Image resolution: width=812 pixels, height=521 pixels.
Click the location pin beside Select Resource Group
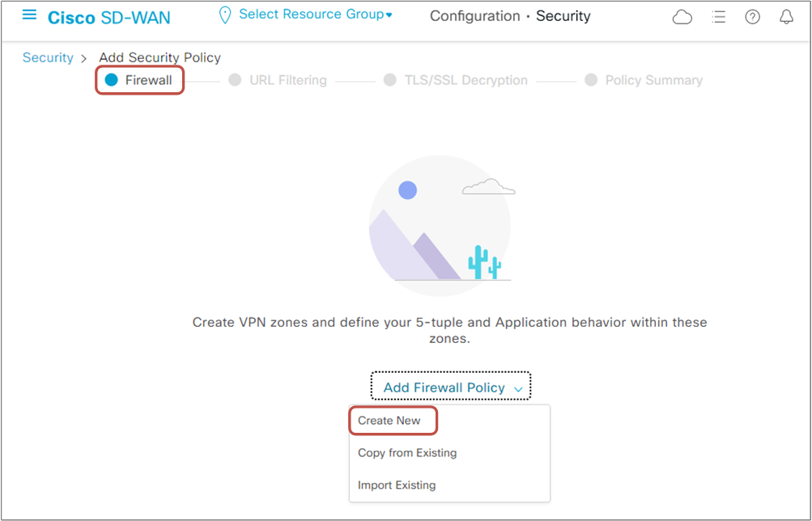[224, 14]
